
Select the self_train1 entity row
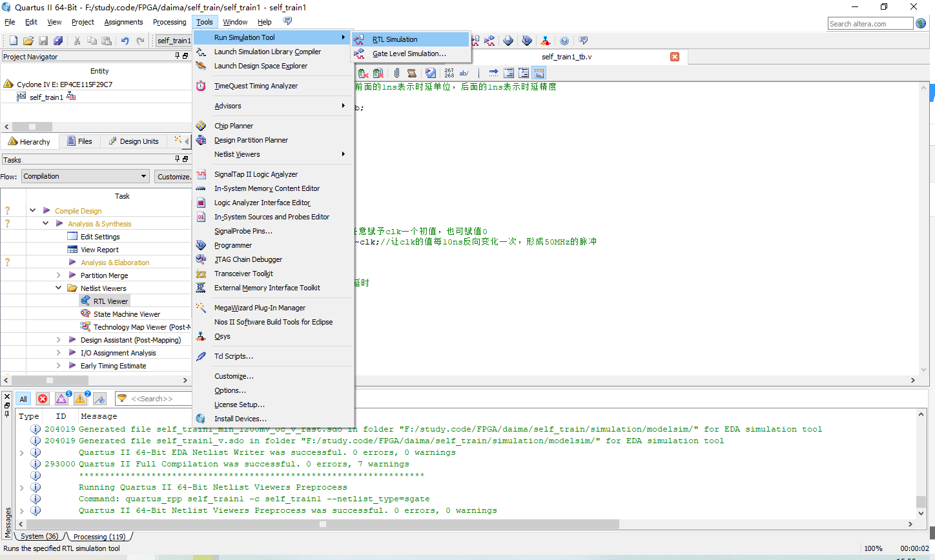[46, 97]
